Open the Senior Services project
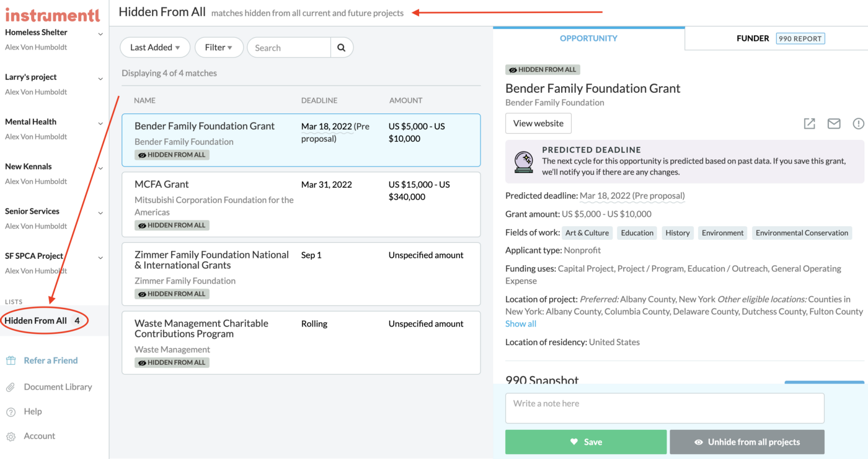 pos(32,211)
